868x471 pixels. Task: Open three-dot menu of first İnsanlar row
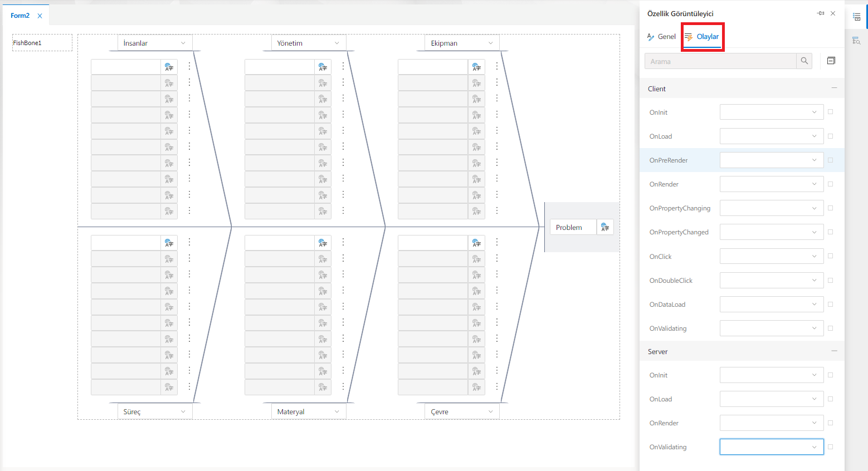pos(189,66)
